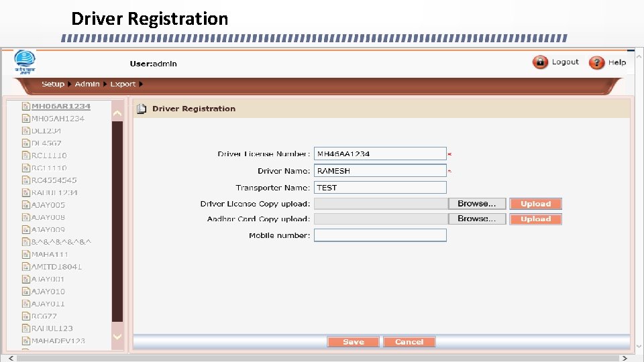The image size is (644, 362).
Task: Select AMITD18041 in the driver list
Action: pos(56,267)
